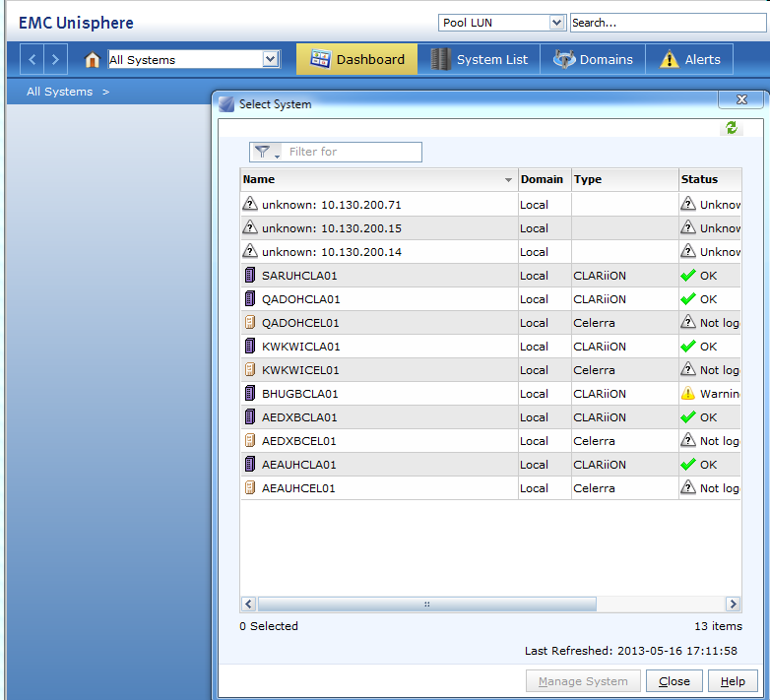Open the Domains tab
Viewport: 770px width, 700px height.
tap(593, 59)
